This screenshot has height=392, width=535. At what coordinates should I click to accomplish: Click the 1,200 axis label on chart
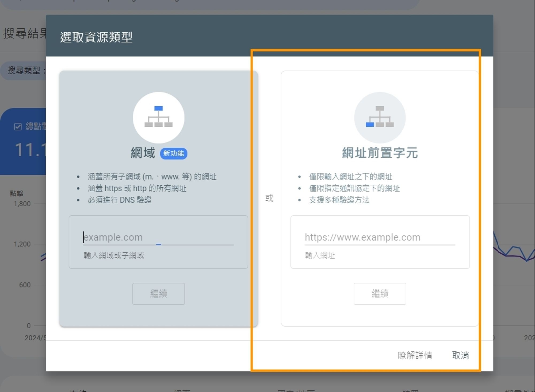(22, 244)
